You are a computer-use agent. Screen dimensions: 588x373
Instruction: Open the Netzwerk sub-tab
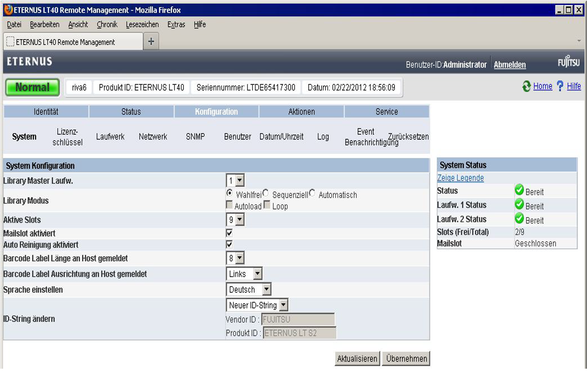(153, 136)
